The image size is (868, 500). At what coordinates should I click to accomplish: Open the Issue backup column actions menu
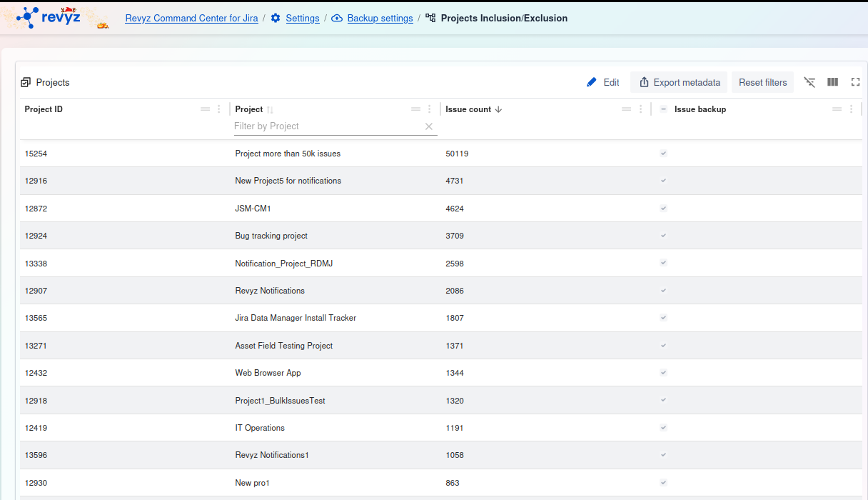(851, 109)
